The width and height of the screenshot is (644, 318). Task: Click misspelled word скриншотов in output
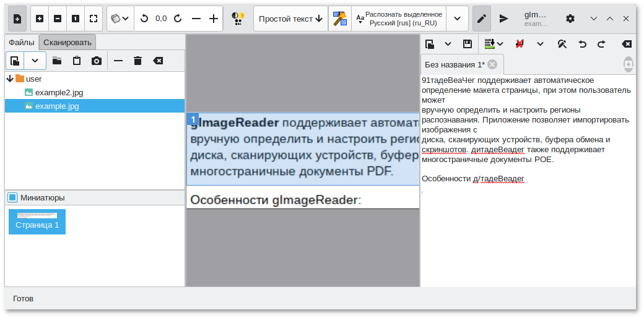(445, 150)
